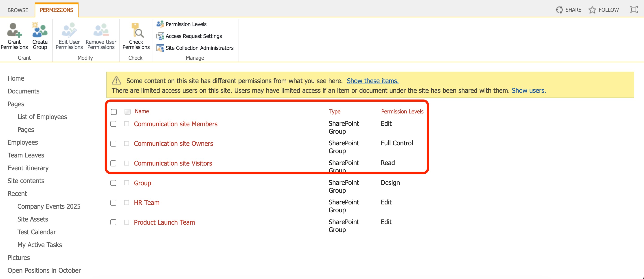
Task: Navigate to Site contents in the sidebar
Action: [26, 181]
